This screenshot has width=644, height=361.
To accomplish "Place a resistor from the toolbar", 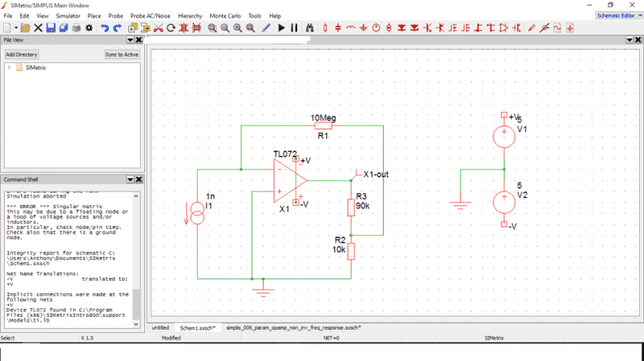I will tap(325, 28).
